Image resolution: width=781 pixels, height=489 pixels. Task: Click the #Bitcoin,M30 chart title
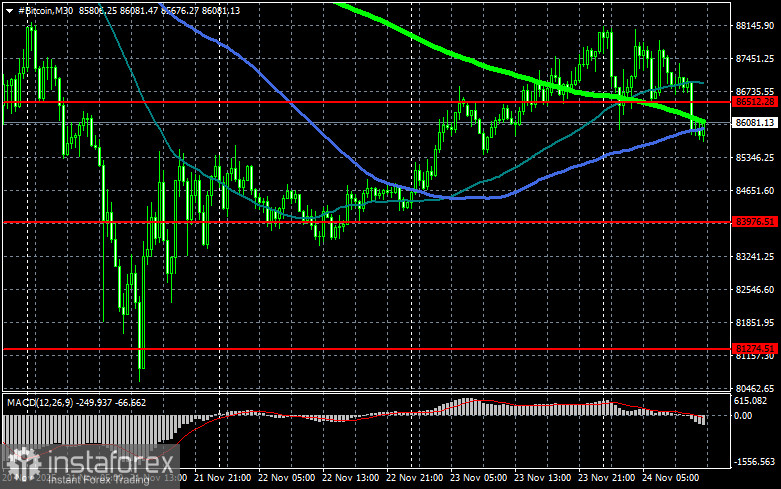point(45,10)
